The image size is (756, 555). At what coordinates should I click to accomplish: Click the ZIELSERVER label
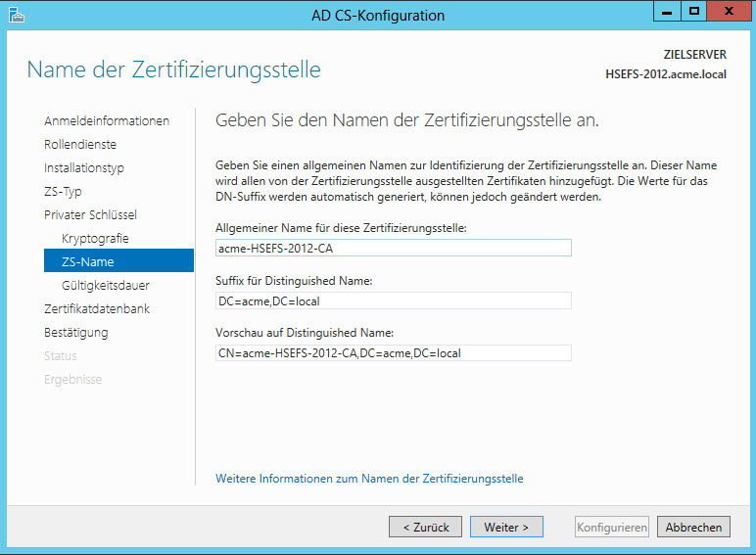694,55
